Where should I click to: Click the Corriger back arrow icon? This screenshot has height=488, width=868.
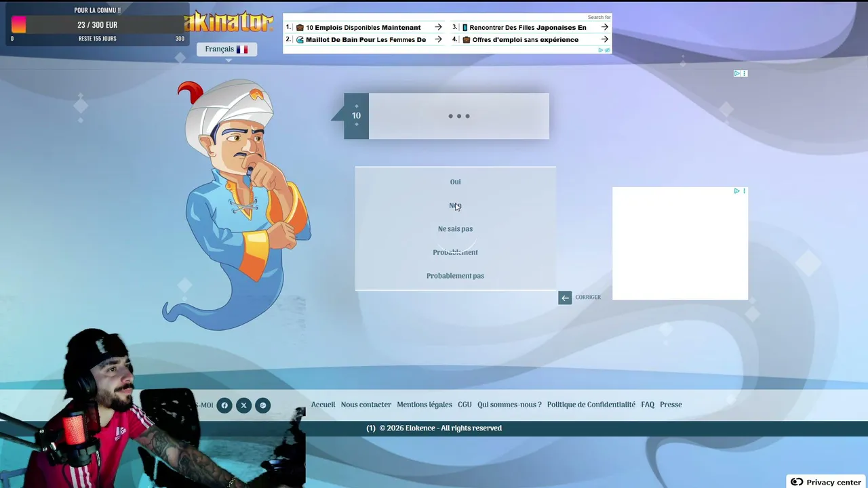(x=565, y=298)
